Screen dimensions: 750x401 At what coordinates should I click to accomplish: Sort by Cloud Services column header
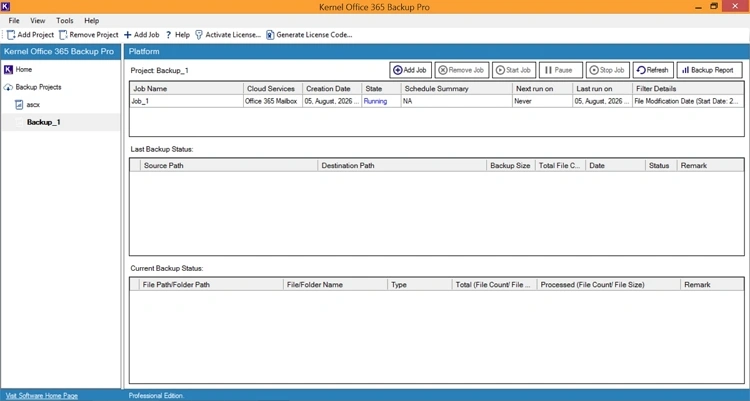pos(273,89)
